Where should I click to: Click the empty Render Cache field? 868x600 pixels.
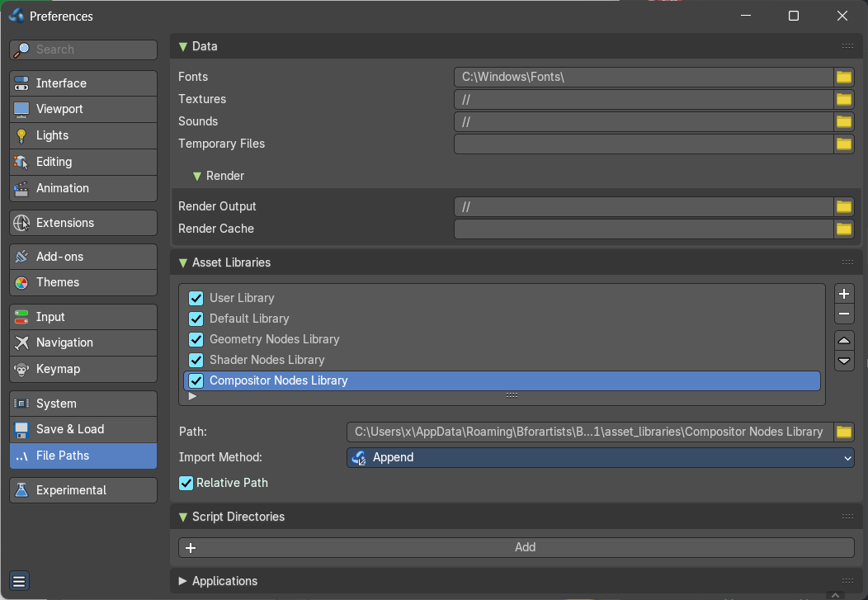(x=644, y=229)
